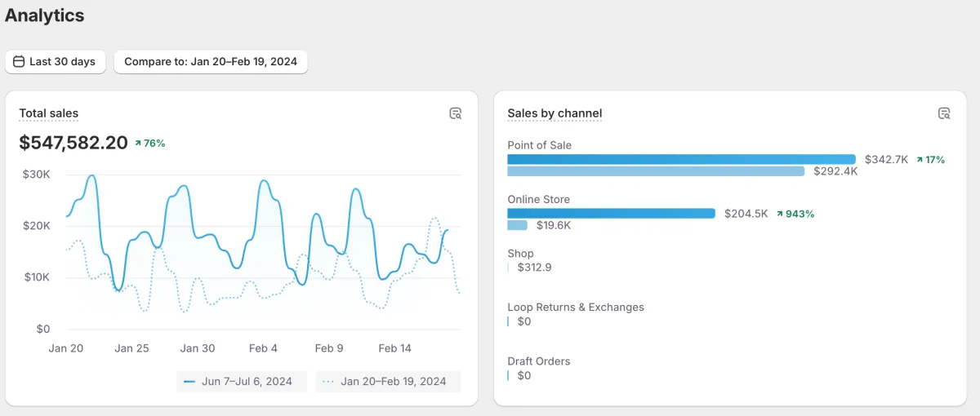Open report icon on Total sales card
This screenshot has height=416, width=980.
coord(456,113)
